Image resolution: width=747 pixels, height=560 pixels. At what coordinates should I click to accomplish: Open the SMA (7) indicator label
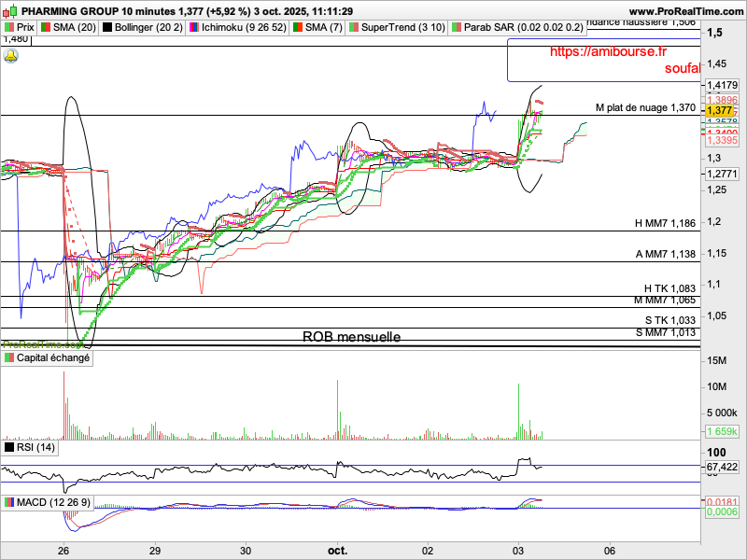click(317, 28)
